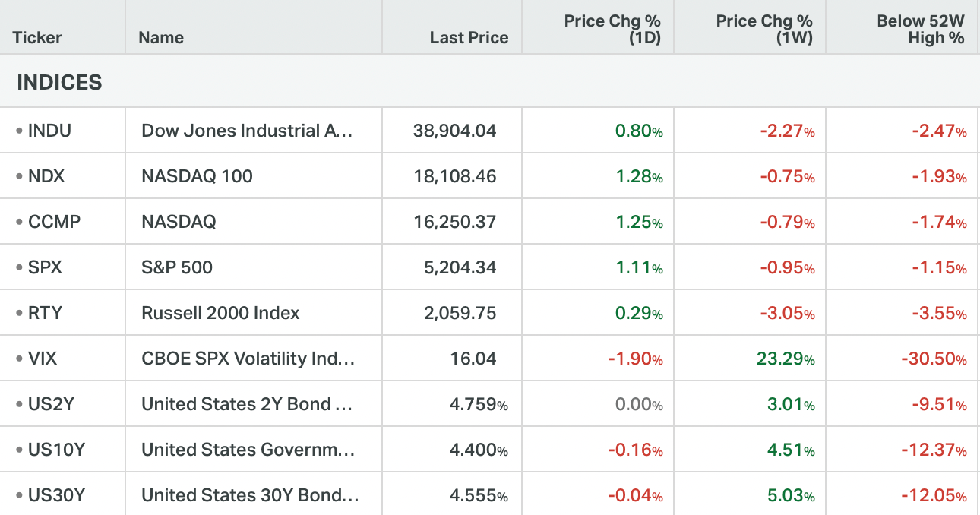980x515 pixels.
Task: Open the VIX ticker row
Action: point(43,359)
